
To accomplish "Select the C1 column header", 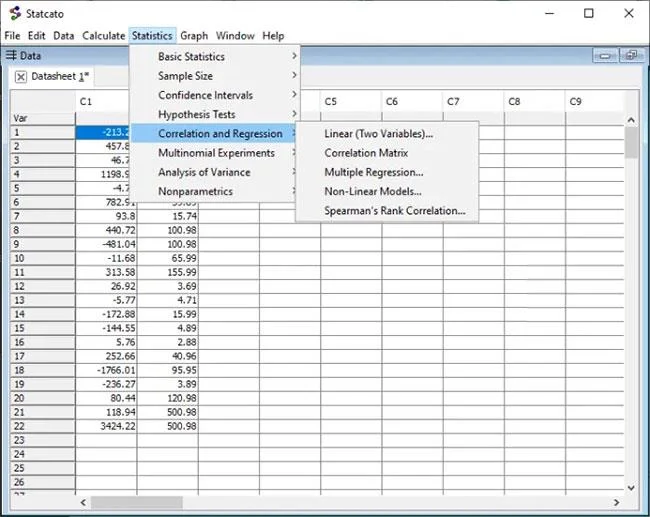I will click(x=102, y=102).
